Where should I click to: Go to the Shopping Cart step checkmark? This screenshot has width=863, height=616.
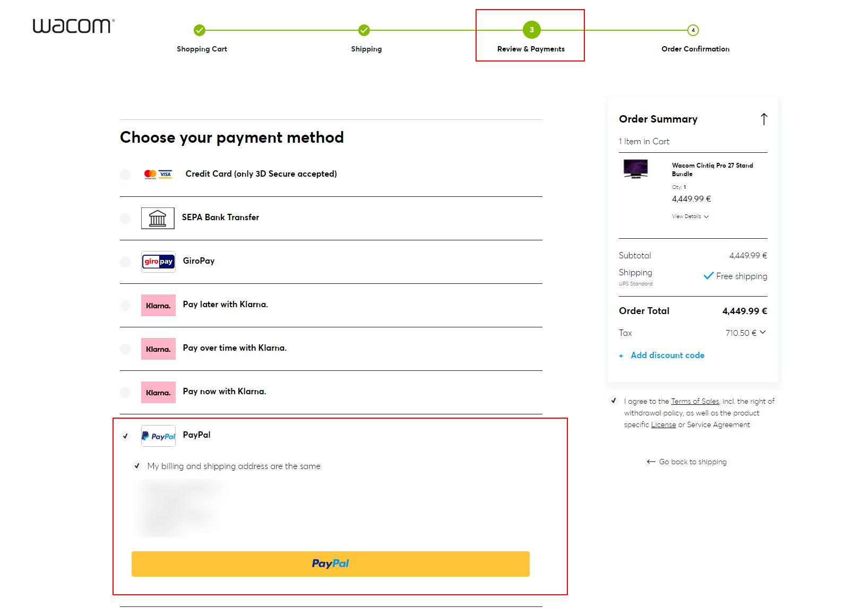200,30
